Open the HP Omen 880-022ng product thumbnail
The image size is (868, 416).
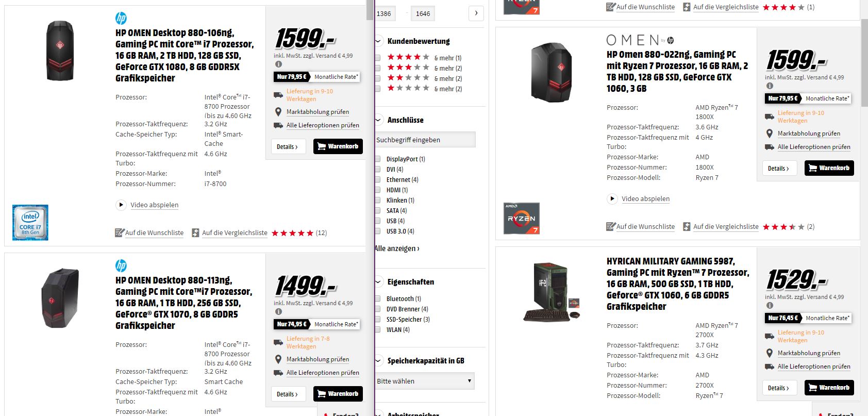coord(551,72)
